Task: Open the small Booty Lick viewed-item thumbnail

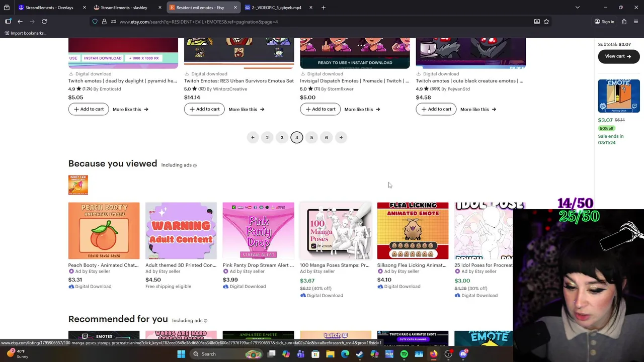Action: click(x=78, y=185)
